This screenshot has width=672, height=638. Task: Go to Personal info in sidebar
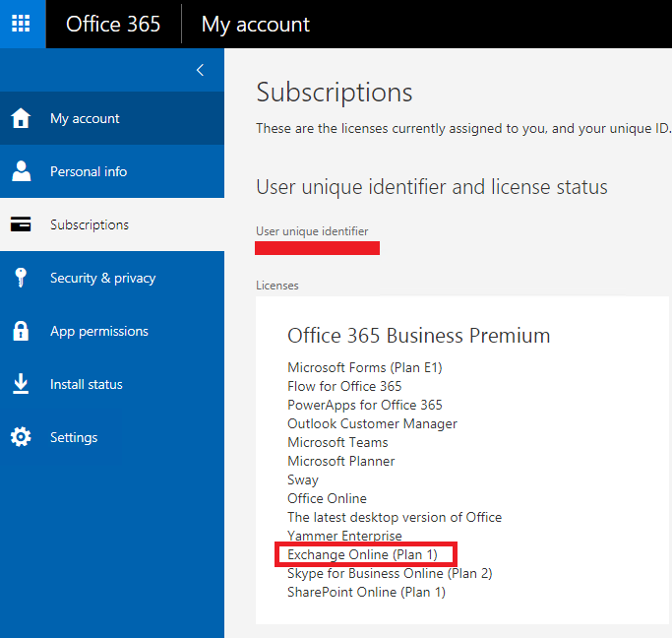click(x=112, y=171)
